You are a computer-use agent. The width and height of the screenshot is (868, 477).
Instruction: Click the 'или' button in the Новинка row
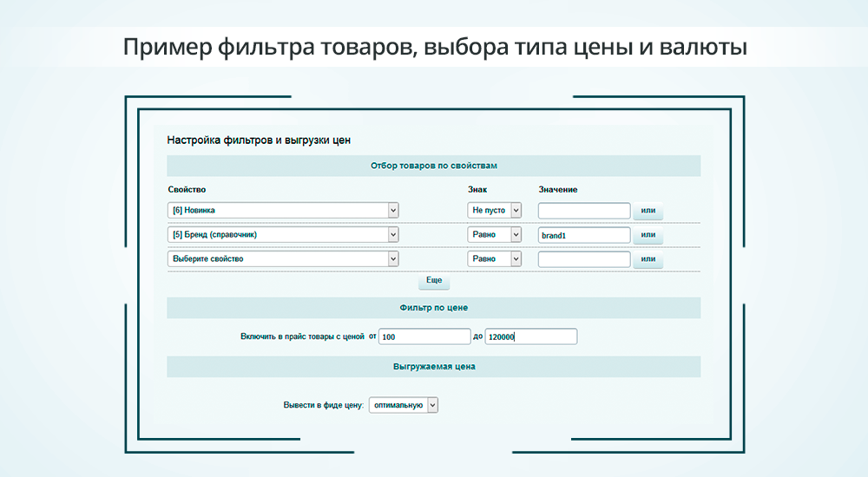pos(648,210)
